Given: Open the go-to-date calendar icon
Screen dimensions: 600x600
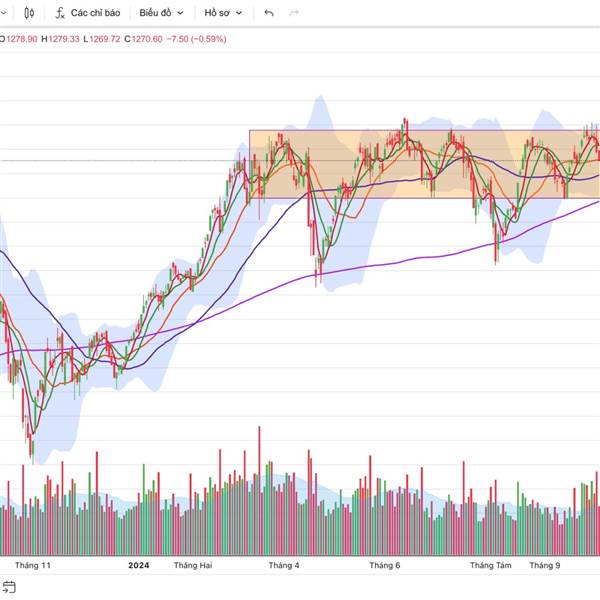Looking at the screenshot, I should 9,588.
